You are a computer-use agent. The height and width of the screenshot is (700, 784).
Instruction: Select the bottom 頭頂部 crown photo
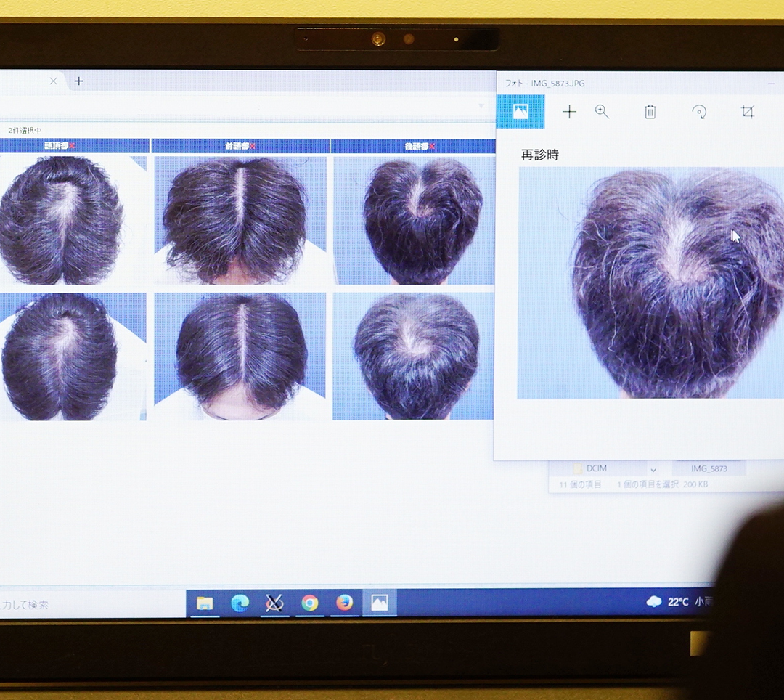point(73,357)
